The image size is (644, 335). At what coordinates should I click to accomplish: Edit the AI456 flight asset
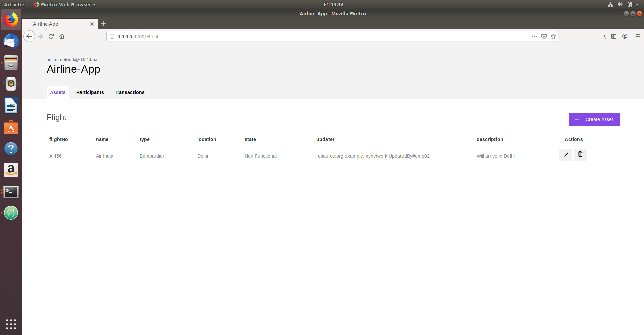point(566,155)
